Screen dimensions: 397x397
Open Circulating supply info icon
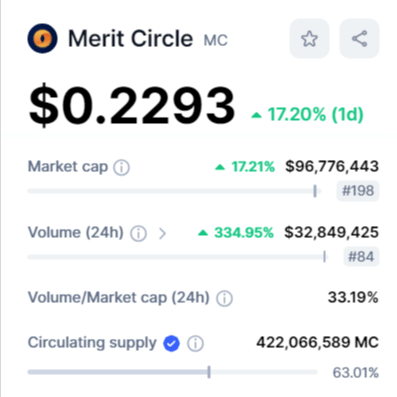[195, 343]
